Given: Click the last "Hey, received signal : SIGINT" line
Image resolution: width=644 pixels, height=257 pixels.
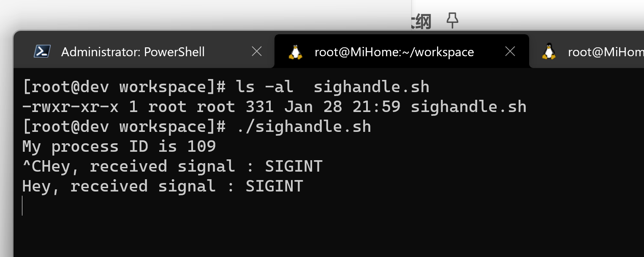Looking at the screenshot, I should point(163,186).
